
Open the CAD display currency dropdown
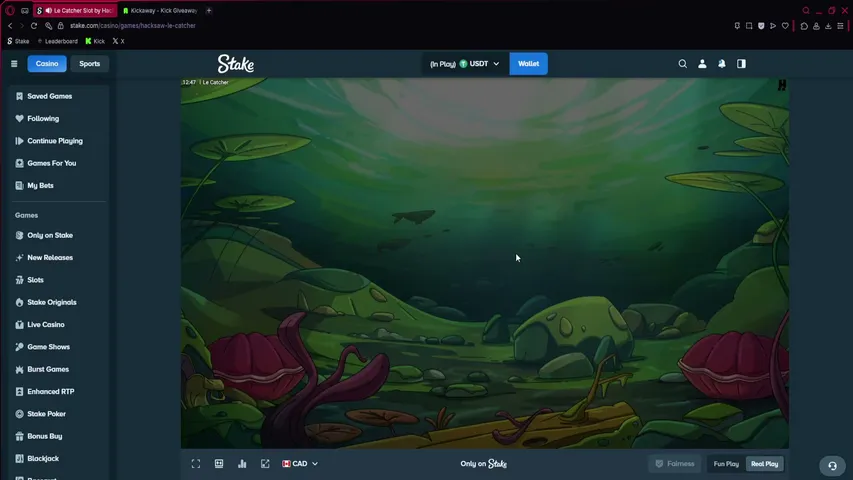click(300, 464)
